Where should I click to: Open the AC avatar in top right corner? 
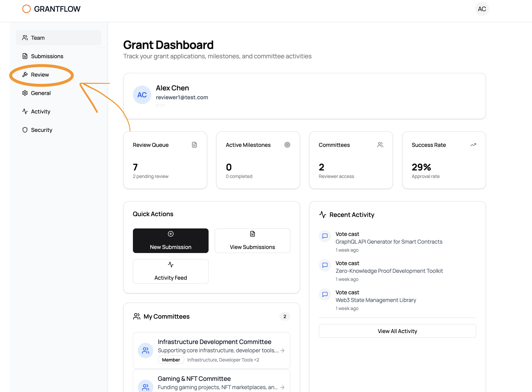coord(482,9)
